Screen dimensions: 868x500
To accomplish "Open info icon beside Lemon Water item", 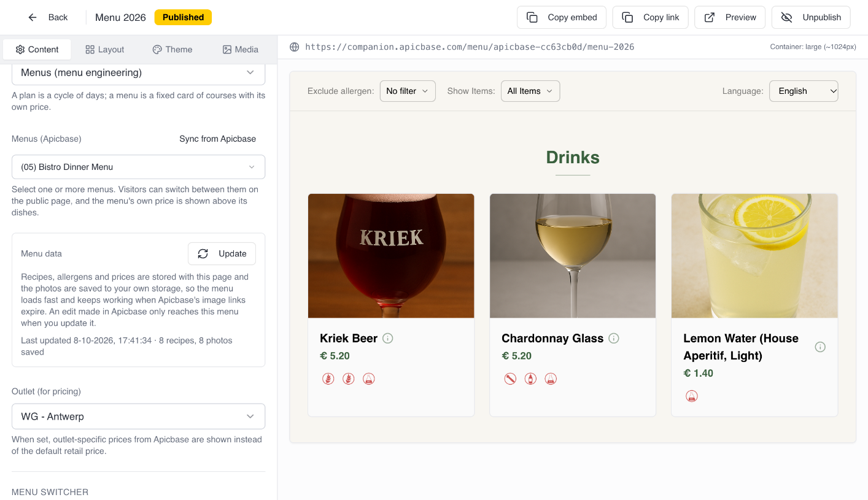I will point(820,347).
